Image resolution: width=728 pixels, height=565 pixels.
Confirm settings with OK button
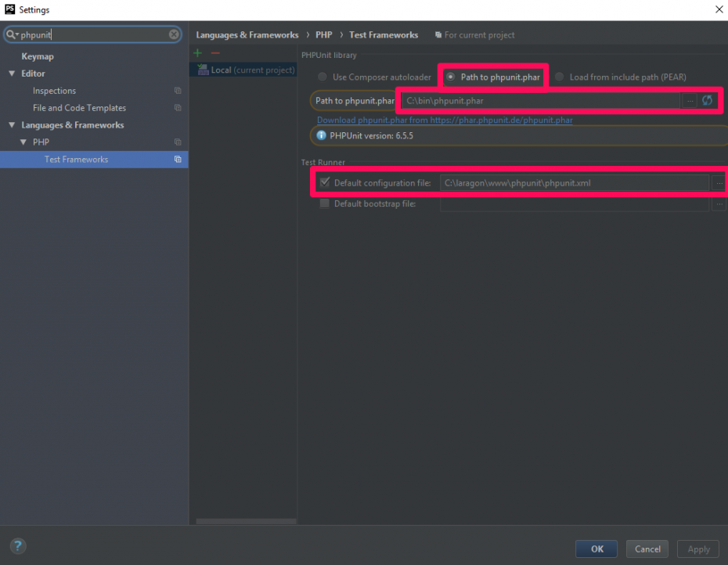tap(596, 549)
